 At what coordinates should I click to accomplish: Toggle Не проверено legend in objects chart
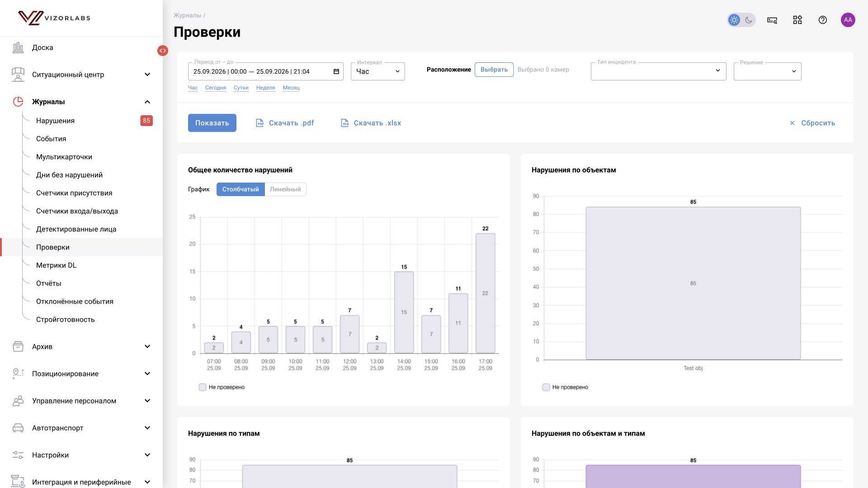click(565, 387)
